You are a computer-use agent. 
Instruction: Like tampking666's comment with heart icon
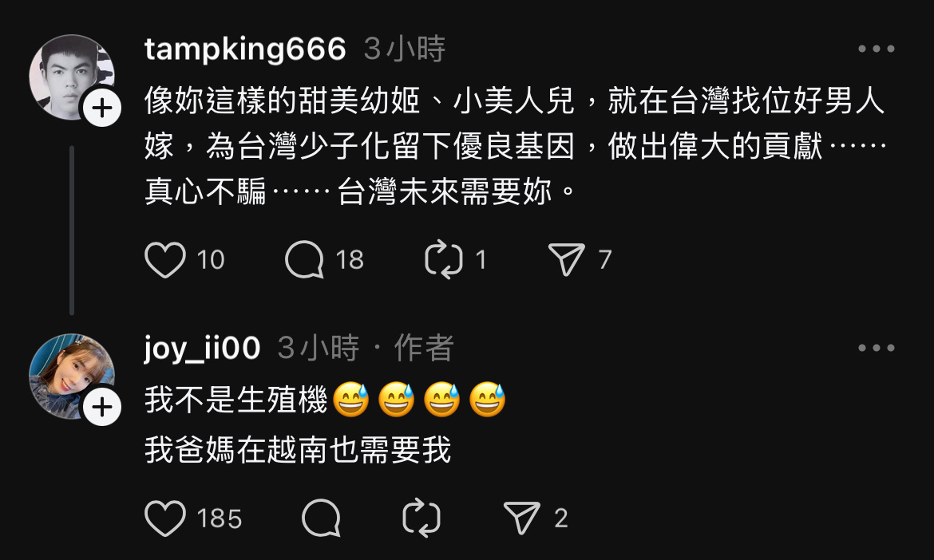pyautogui.click(x=165, y=260)
